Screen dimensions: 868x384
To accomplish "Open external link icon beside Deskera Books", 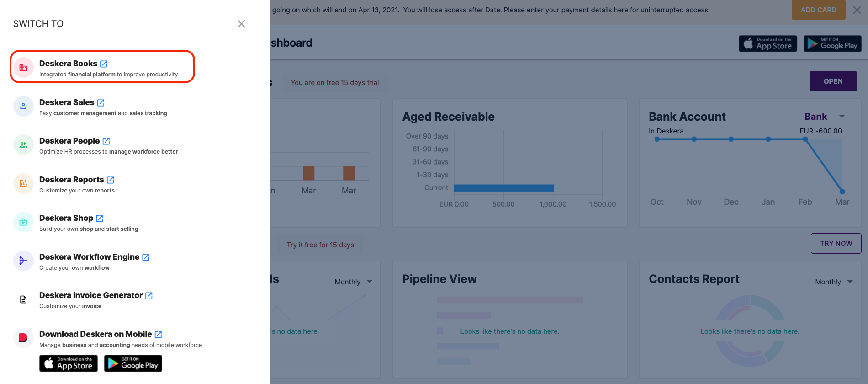I will point(104,64).
